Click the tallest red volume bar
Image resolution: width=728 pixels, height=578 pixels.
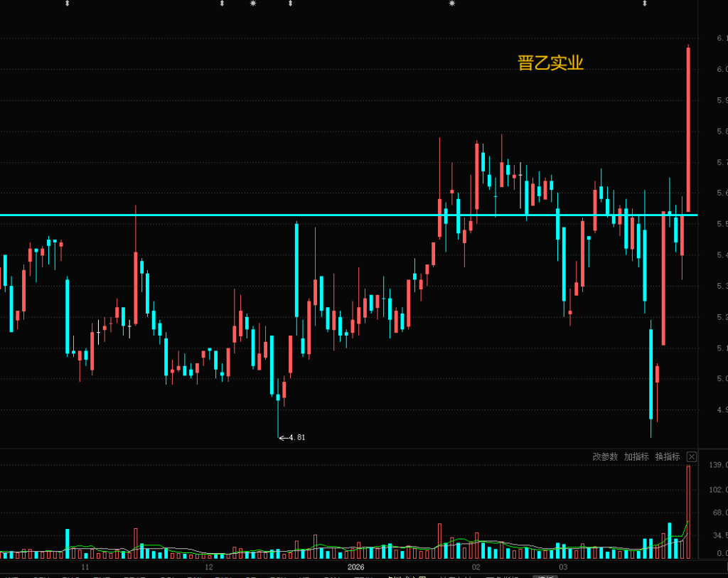click(x=688, y=512)
